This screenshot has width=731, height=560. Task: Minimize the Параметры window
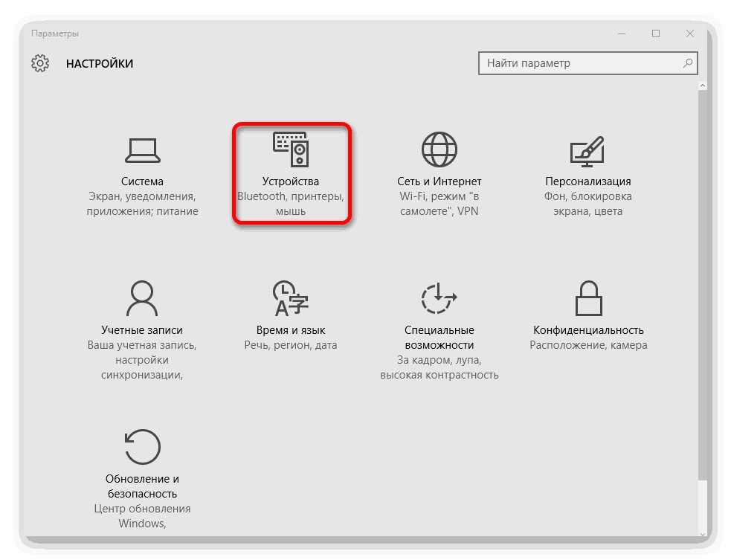click(x=622, y=33)
